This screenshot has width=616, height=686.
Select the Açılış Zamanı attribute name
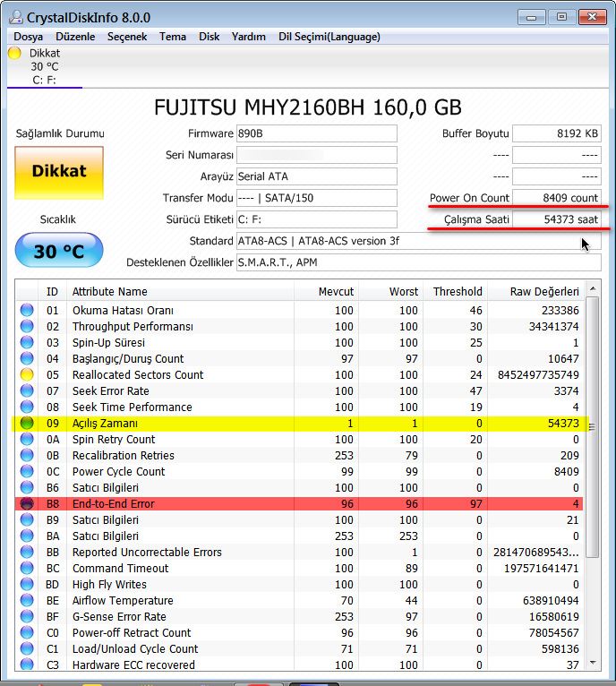point(105,424)
